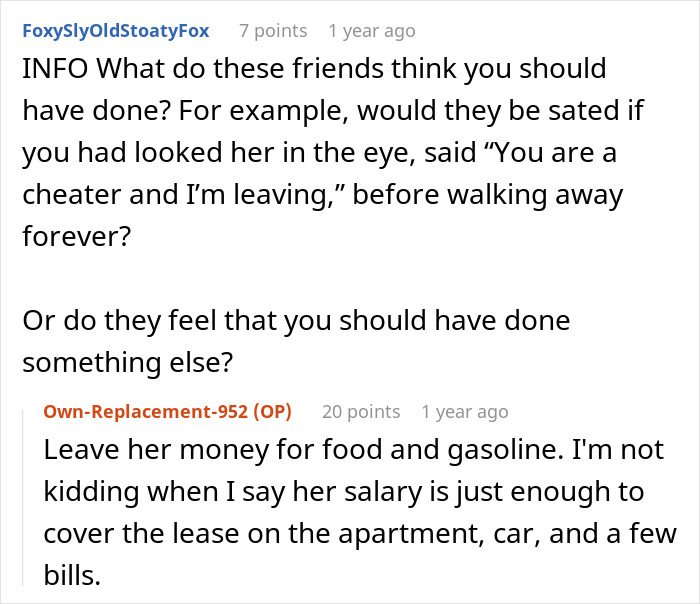Click the sentence "Leave her money for food"
This screenshot has height=604, width=700.
pos(200,451)
